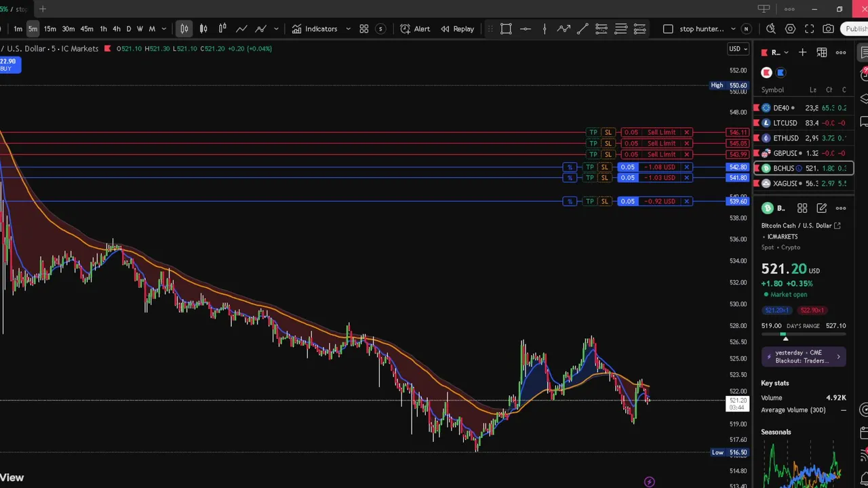Select the horizontal line drawing tool
Viewport: 868px width, 488px height.
click(x=526, y=28)
